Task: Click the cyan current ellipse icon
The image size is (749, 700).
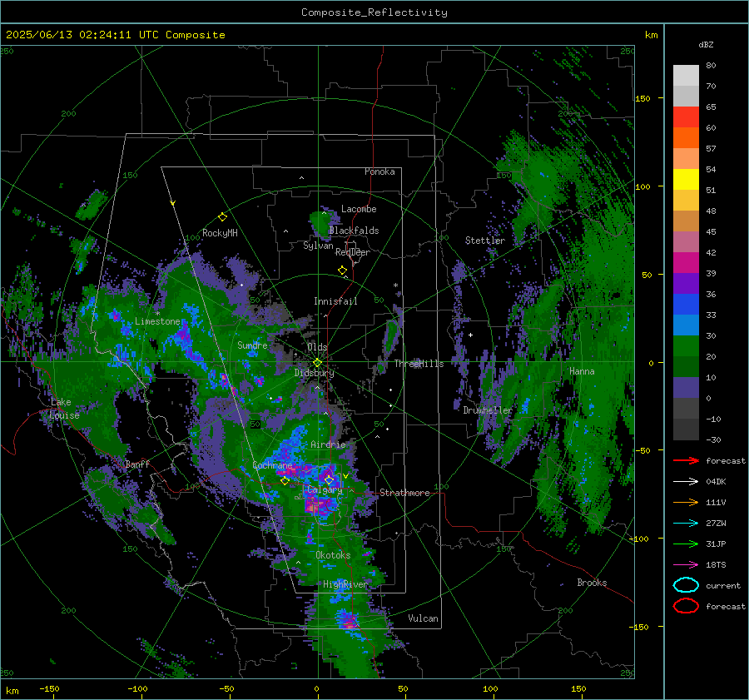Action: click(x=686, y=585)
